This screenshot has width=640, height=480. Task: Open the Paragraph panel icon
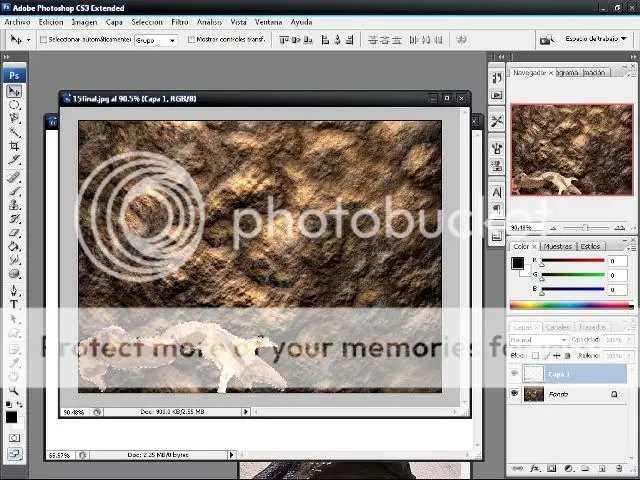[x=497, y=209]
